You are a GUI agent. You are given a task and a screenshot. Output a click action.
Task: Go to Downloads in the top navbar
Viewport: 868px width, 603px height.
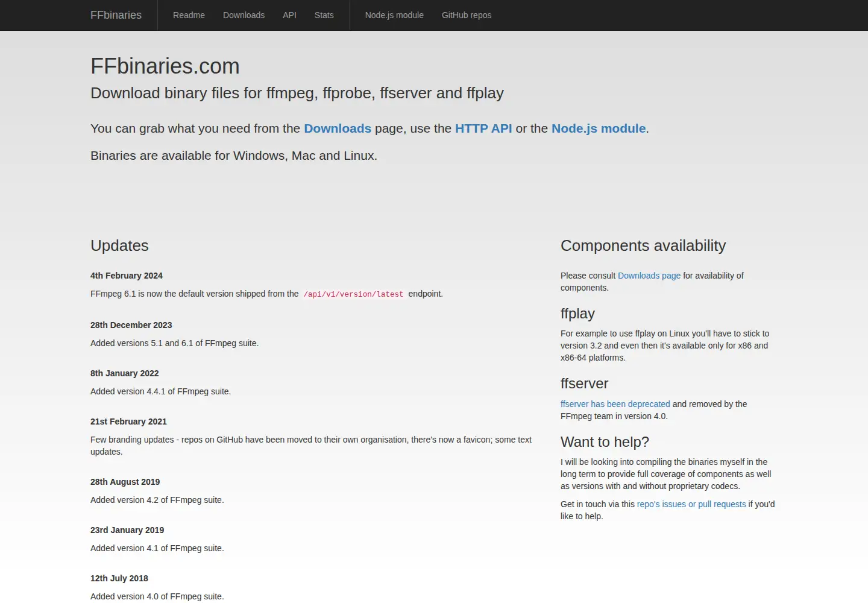[244, 15]
